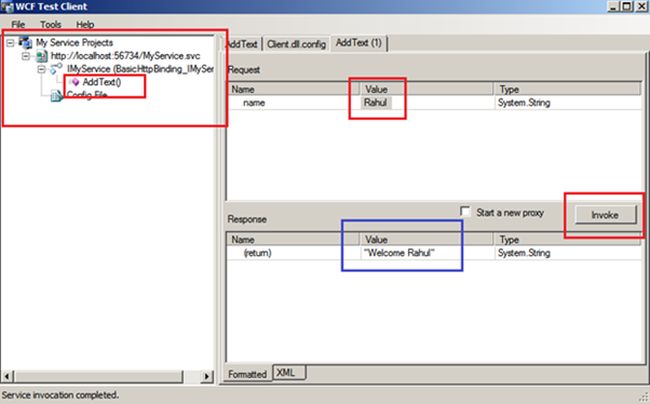The height and width of the screenshot is (404, 650).
Task: Select the My Service Projects label
Action: click(74, 43)
